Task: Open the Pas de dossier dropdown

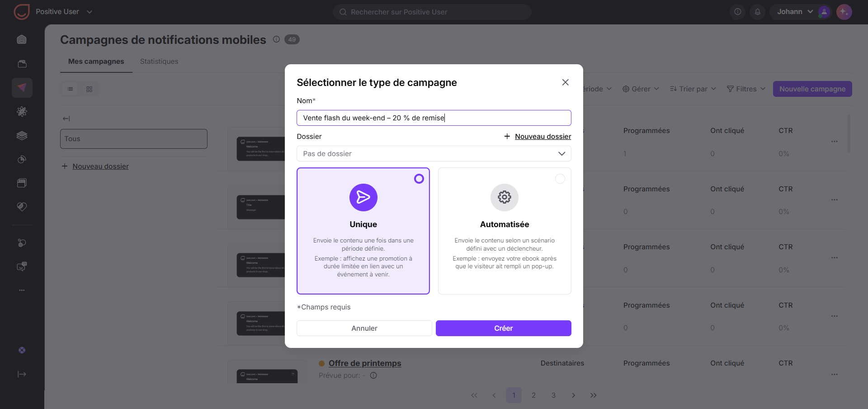Action: click(x=434, y=154)
